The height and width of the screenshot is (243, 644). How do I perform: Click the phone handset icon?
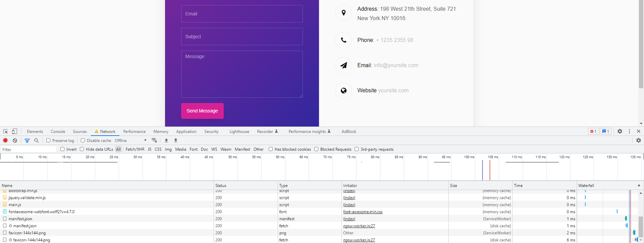[343, 40]
